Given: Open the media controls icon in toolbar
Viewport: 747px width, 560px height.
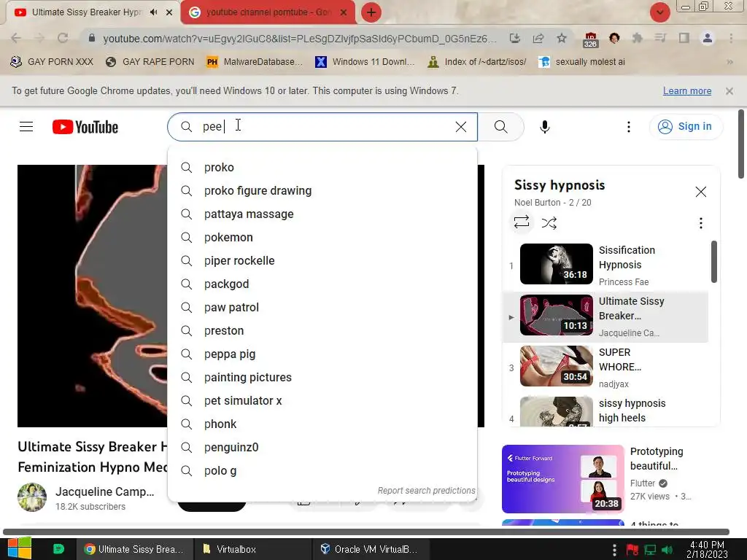Looking at the screenshot, I should click(x=660, y=38).
